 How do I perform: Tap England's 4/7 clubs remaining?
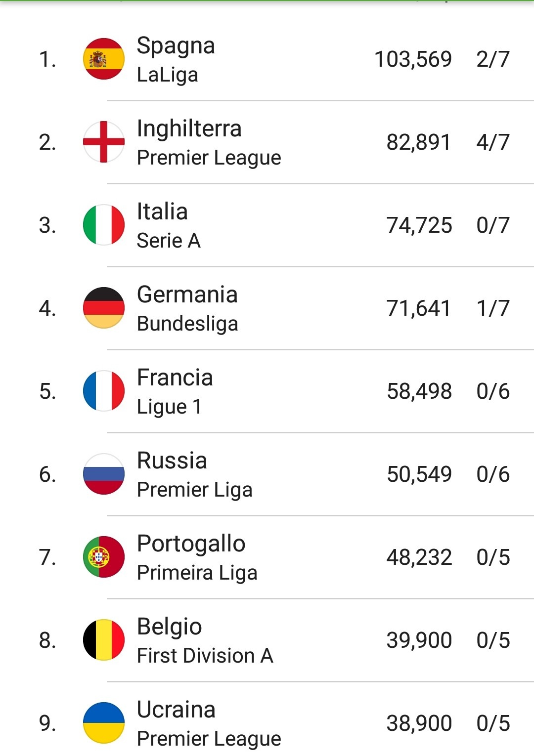coord(493,142)
